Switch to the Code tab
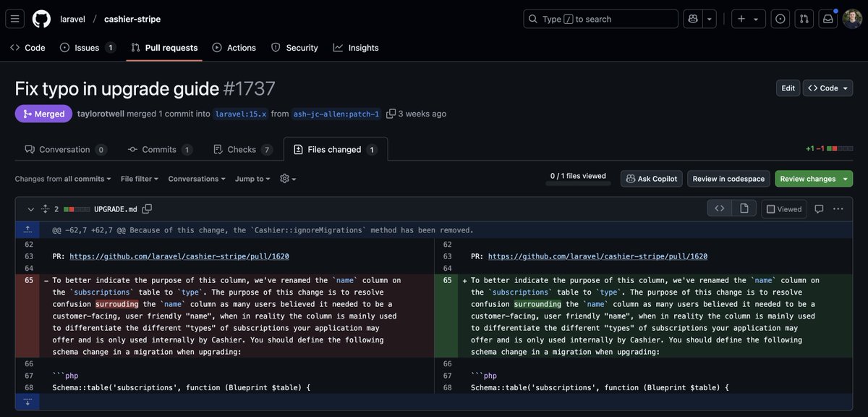Screen dimensions: 868x417 27,48
